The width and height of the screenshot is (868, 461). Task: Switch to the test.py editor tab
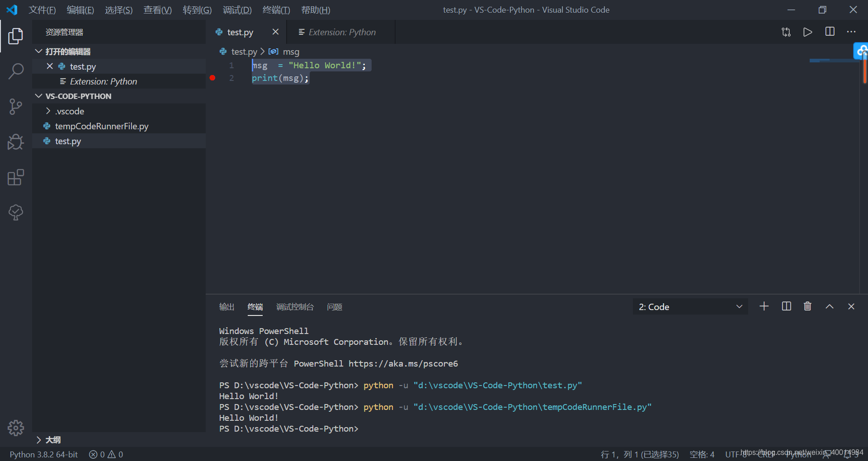click(x=240, y=32)
